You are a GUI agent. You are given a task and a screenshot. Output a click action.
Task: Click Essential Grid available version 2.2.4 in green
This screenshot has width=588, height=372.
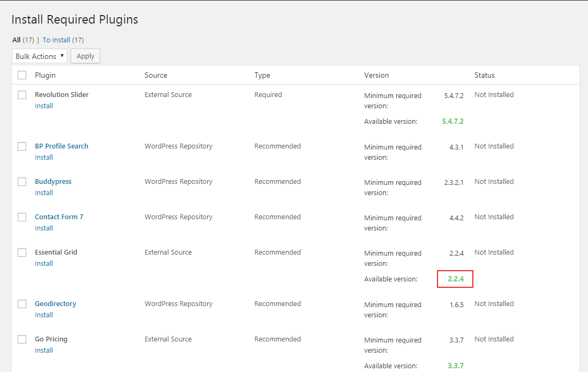456,279
